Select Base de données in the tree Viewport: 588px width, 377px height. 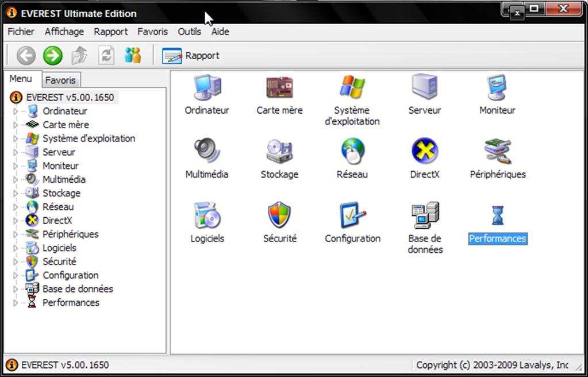point(78,289)
